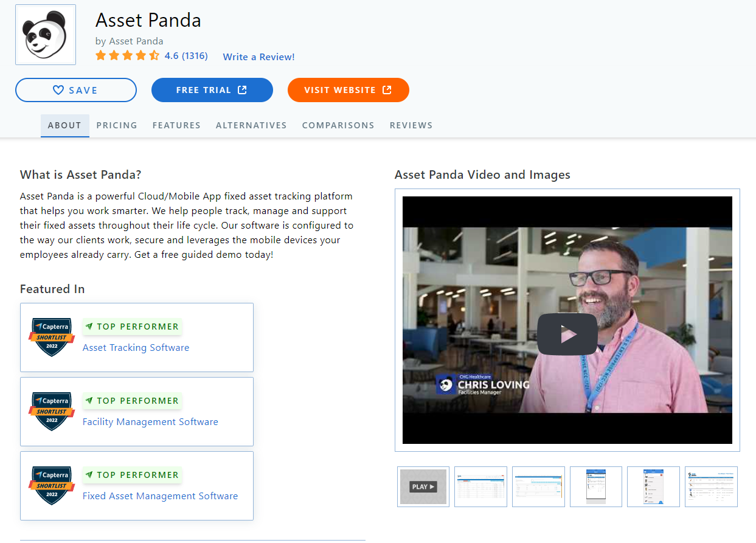Open Fixed Asset Management Software link

pos(160,496)
